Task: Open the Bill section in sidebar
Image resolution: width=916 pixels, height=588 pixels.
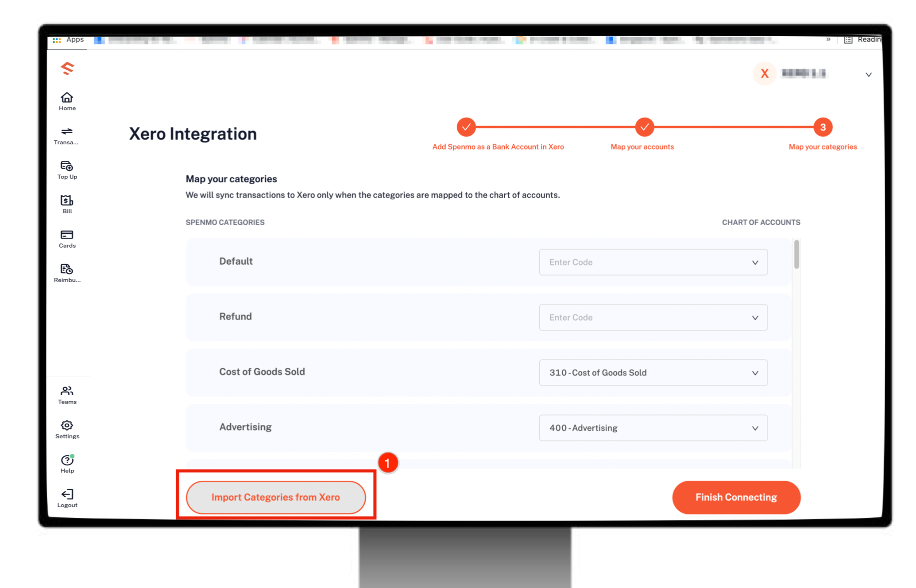Action: tap(67, 205)
